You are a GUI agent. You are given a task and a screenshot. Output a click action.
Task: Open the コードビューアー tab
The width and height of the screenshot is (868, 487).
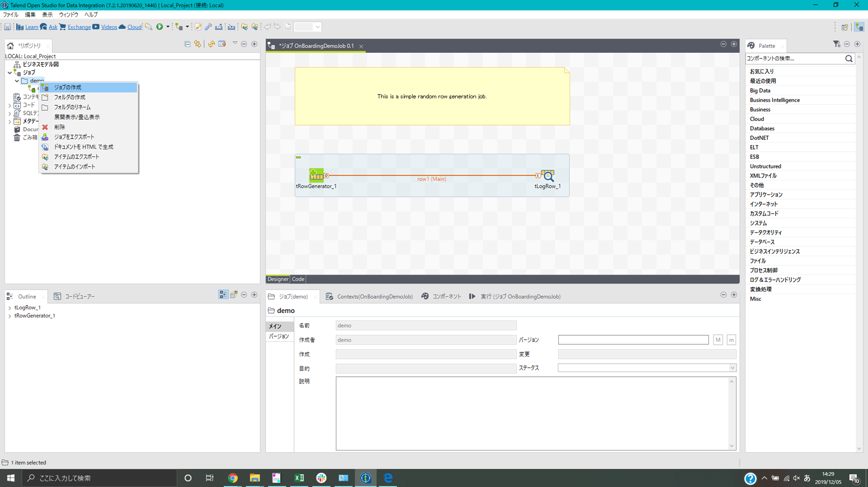point(74,296)
